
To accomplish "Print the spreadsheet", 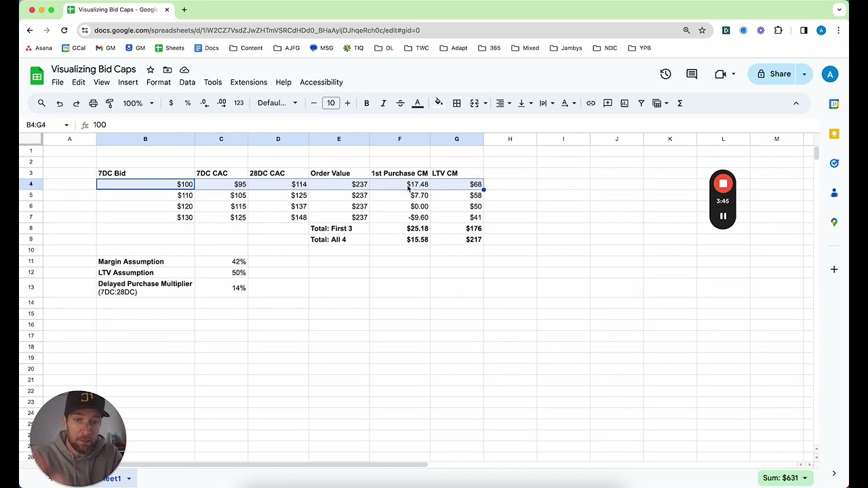I will click(93, 103).
